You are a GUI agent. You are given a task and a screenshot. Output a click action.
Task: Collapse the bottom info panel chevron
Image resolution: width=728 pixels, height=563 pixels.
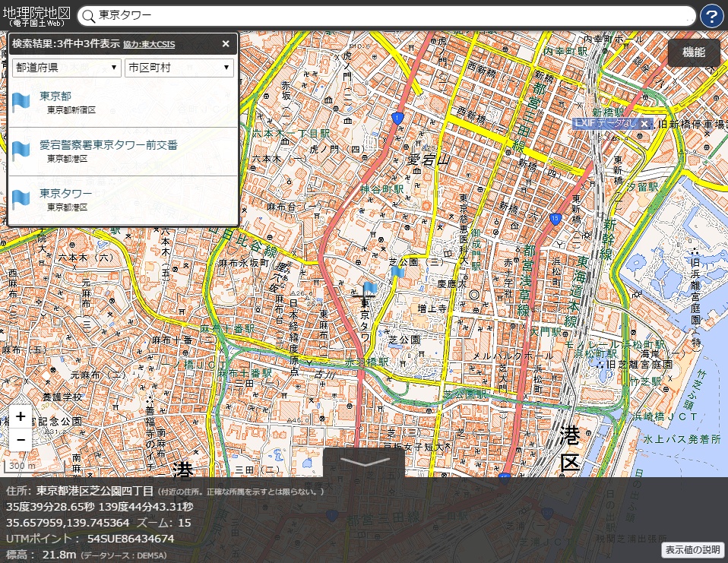coord(364,462)
